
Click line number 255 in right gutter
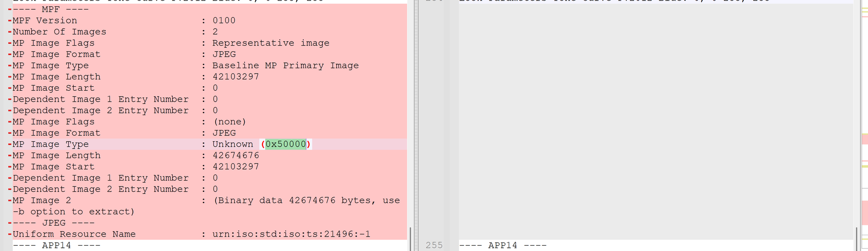pos(434,245)
